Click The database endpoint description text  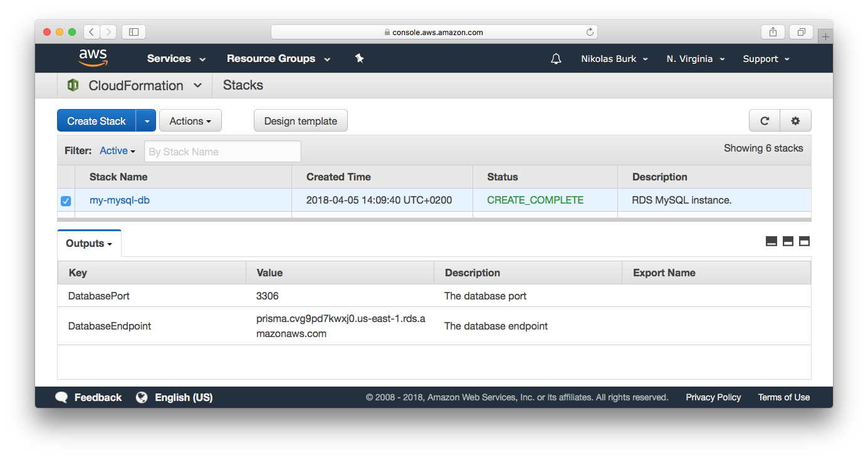[496, 326]
